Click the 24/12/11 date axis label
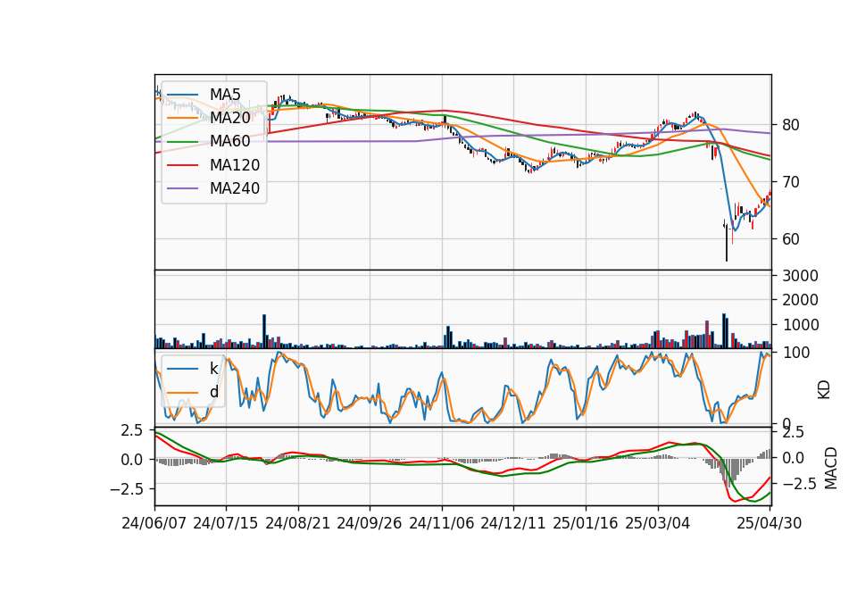 513,523
